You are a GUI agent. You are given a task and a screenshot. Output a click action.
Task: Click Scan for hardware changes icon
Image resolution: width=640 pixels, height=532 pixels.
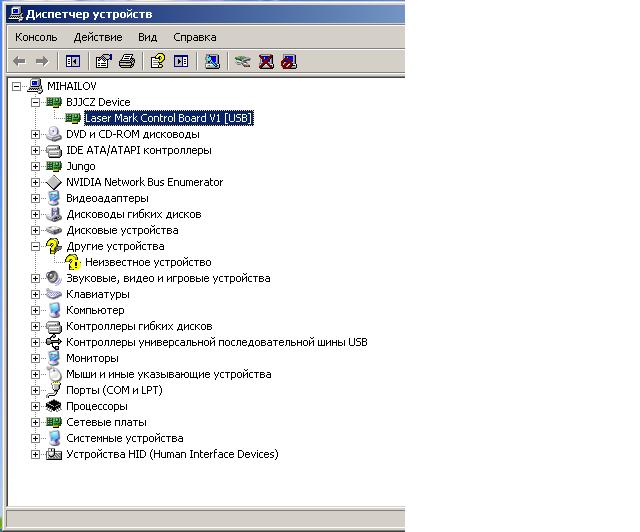point(212,62)
